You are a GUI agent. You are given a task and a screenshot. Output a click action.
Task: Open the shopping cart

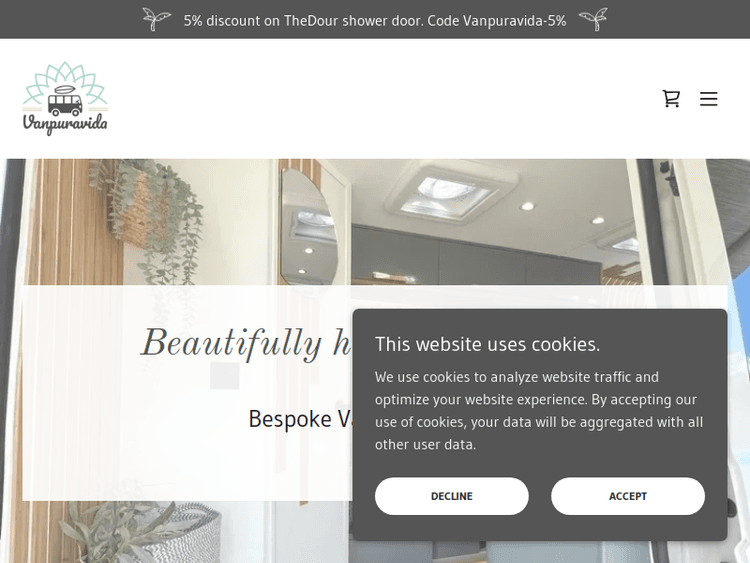click(x=671, y=99)
